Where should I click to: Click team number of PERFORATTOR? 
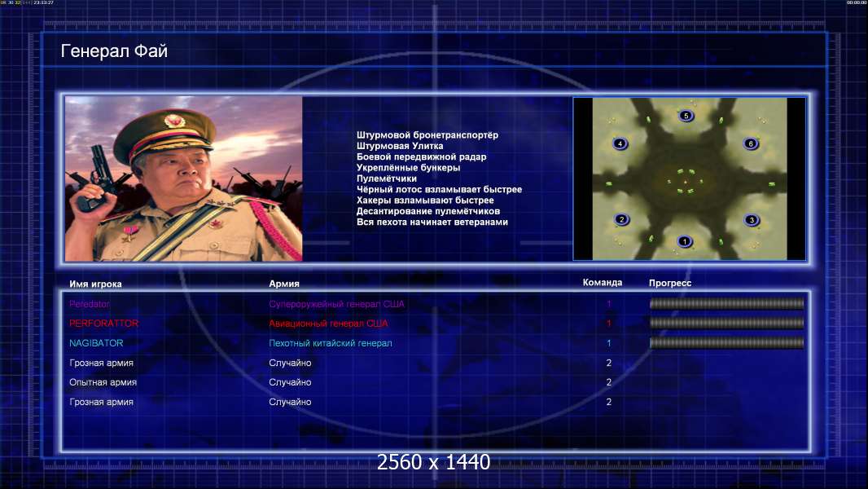tap(609, 324)
